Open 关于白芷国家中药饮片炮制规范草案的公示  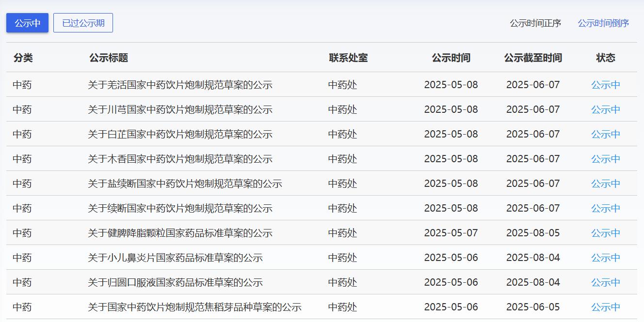tap(180, 134)
